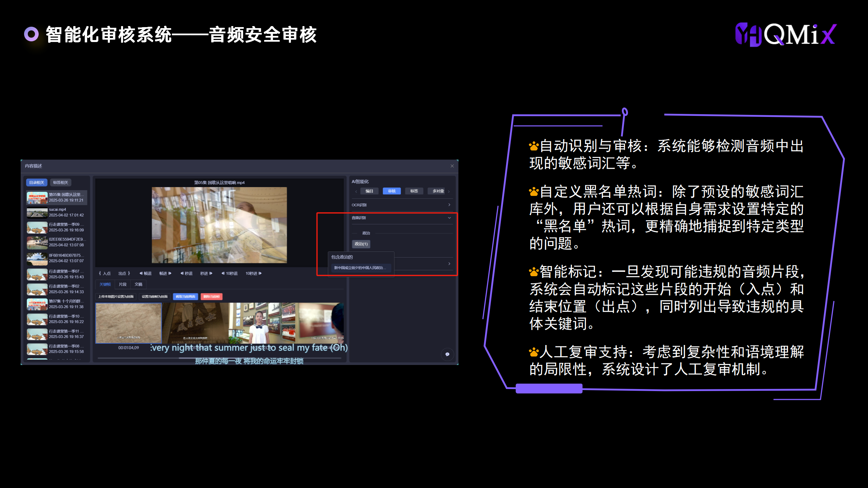Rewind one second with 秒退
This screenshot has width=868, height=488.
tap(186, 273)
